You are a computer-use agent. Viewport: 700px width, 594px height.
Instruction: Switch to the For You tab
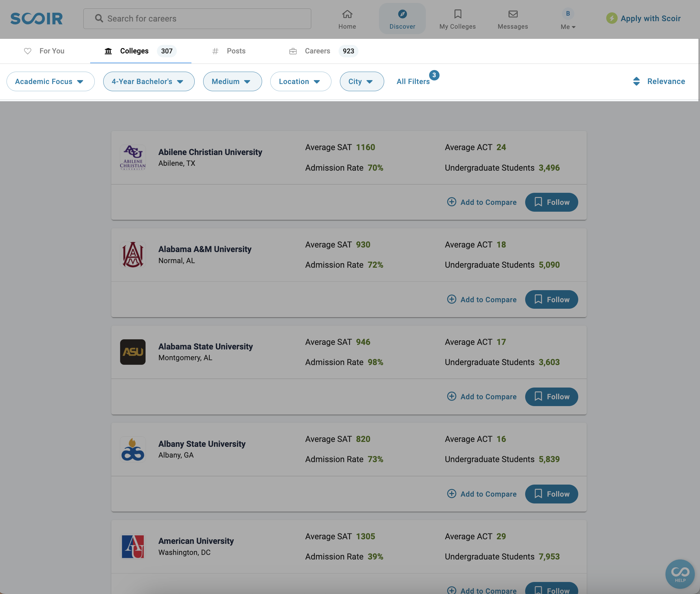(45, 51)
